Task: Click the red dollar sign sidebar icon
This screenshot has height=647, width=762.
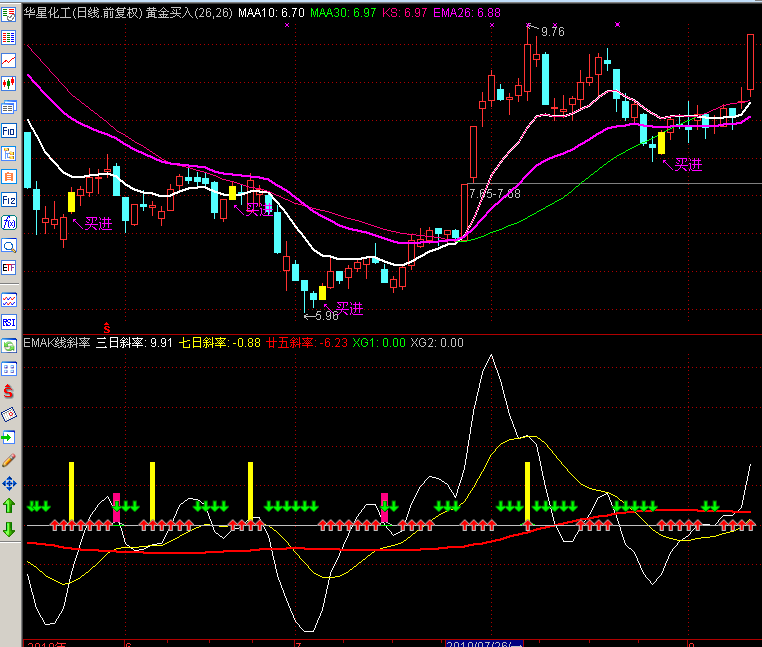Action: tap(9, 391)
